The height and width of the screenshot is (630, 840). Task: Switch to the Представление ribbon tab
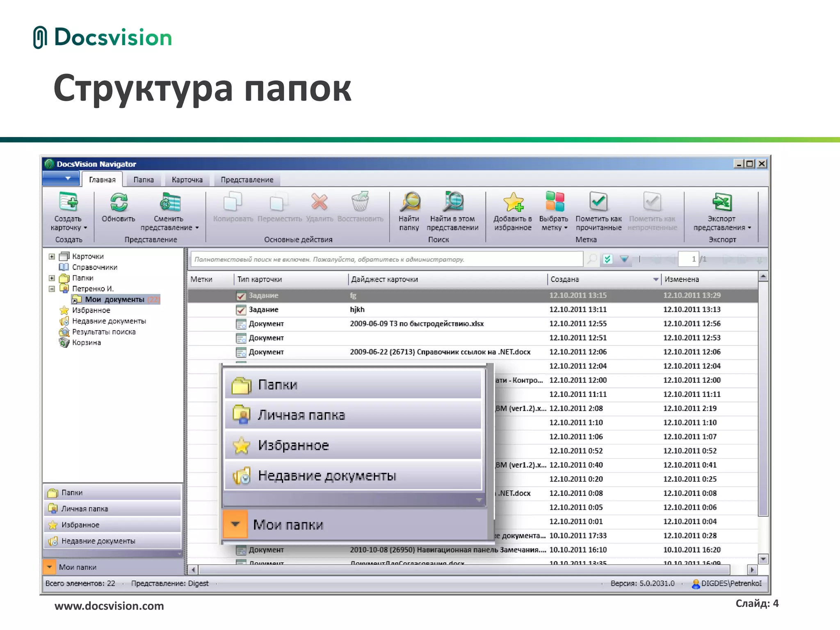[247, 180]
